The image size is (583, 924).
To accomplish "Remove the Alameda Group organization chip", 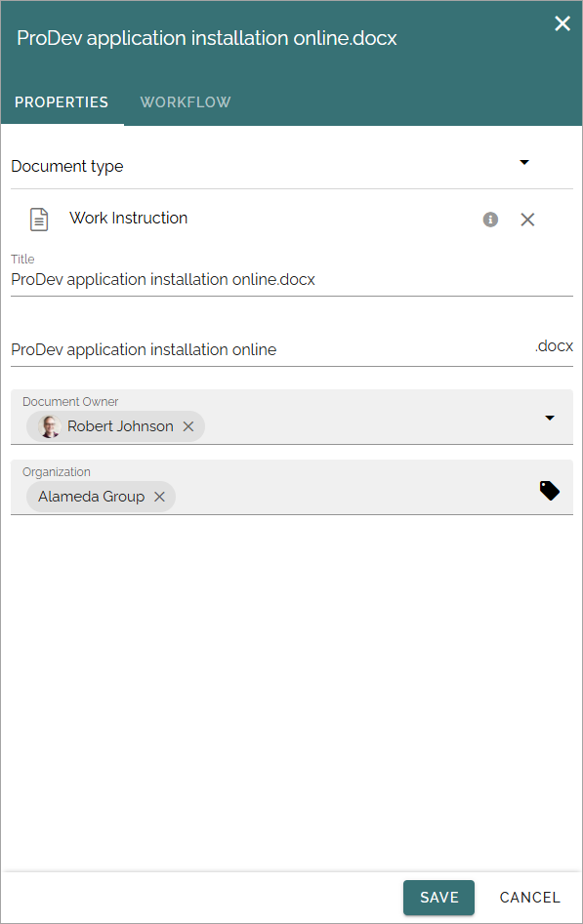I will tap(159, 497).
